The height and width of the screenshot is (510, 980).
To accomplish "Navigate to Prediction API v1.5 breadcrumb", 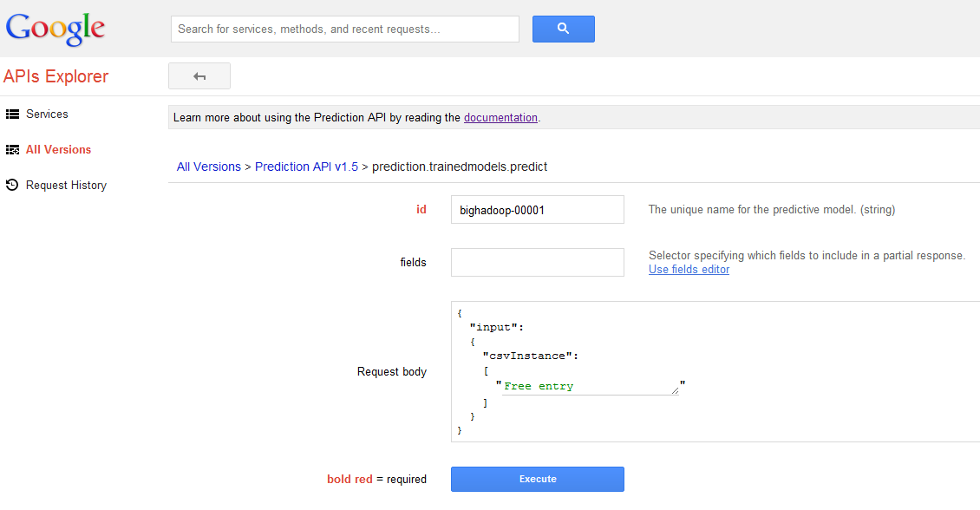I will coord(306,167).
